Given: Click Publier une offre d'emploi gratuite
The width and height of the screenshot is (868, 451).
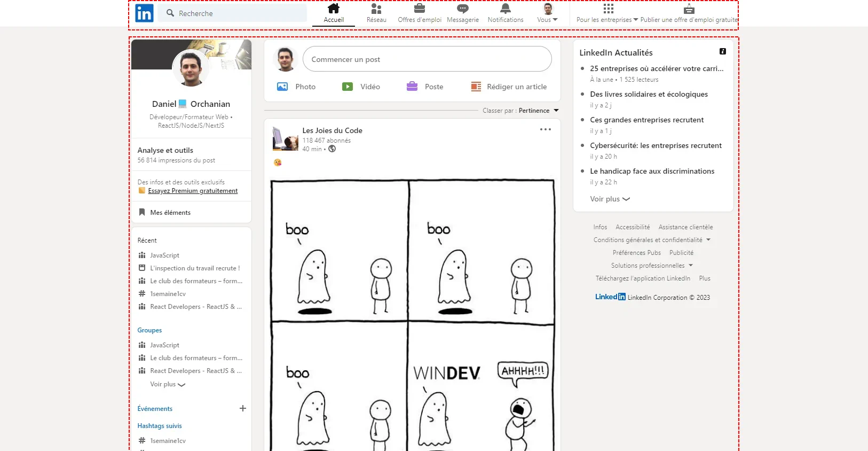Looking at the screenshot, I should (689, 14).
